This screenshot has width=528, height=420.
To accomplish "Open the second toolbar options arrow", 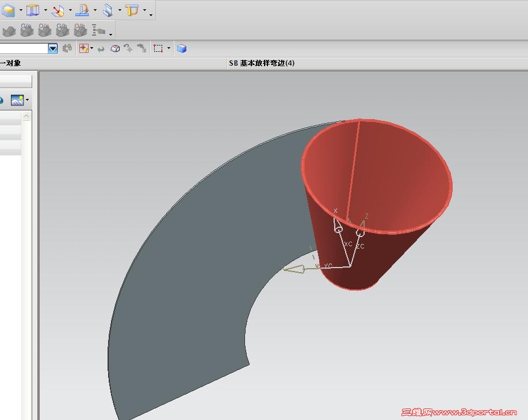I will (110, 35).
